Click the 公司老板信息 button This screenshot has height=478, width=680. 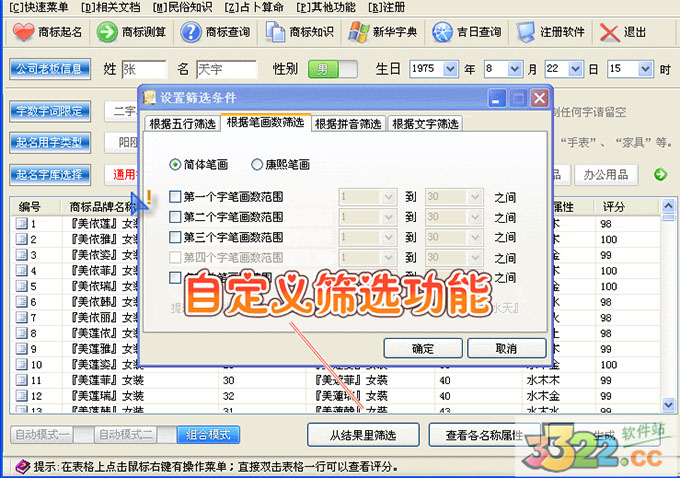click(50, 69)
